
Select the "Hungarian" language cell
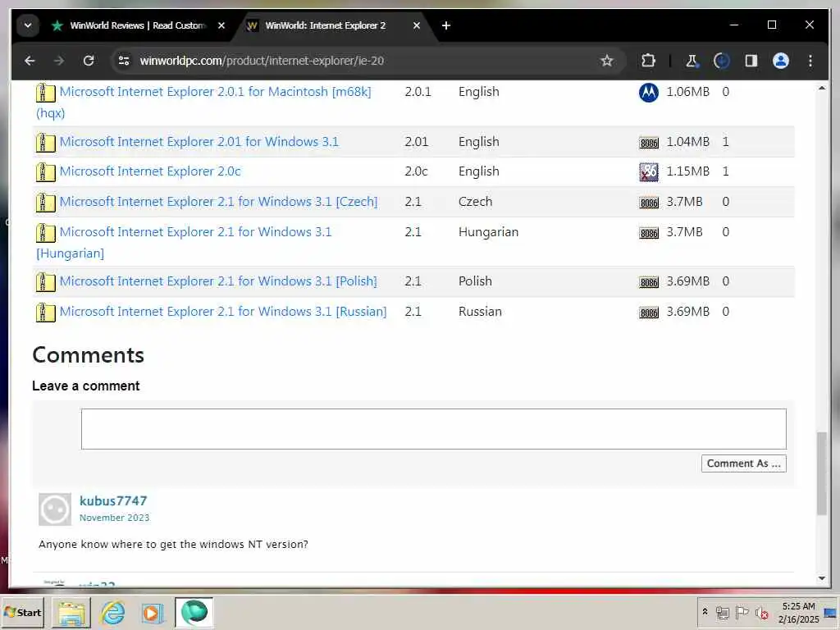pyautogui.click(x=488, y=232)
